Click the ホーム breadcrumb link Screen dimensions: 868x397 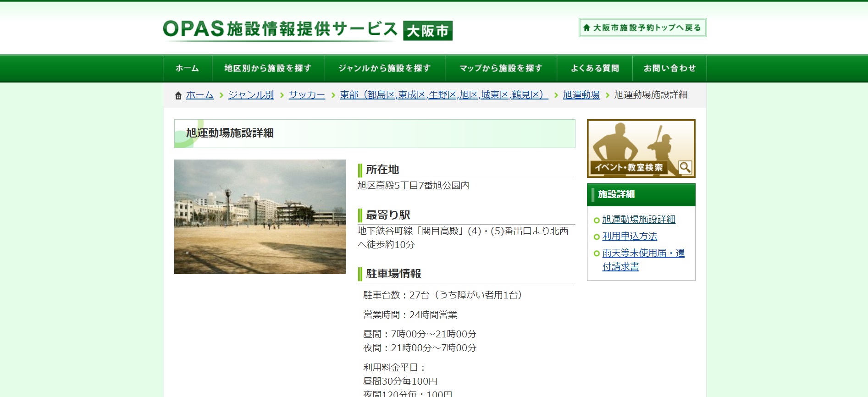tap(200, 95)
